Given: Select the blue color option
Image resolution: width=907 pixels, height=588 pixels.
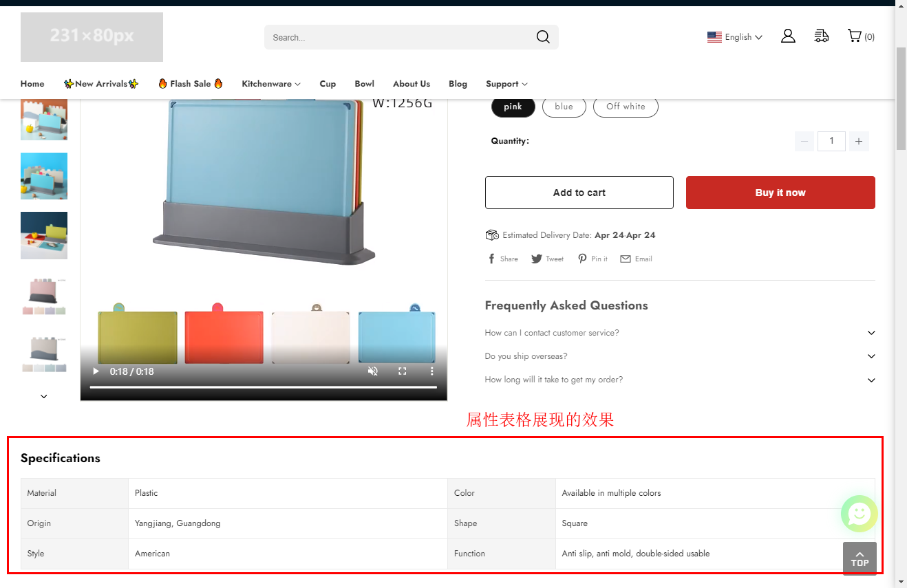Looking at the screenshot, I should [564, 107].
